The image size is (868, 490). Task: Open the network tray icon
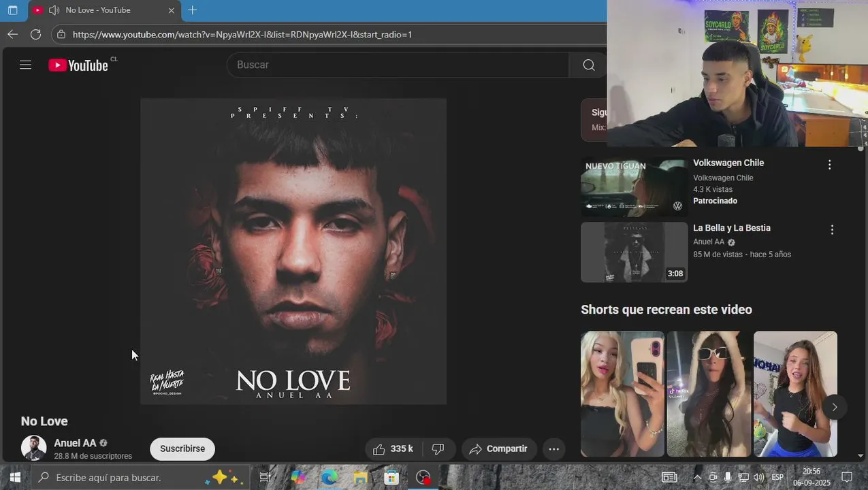click(x=743, y=477)
